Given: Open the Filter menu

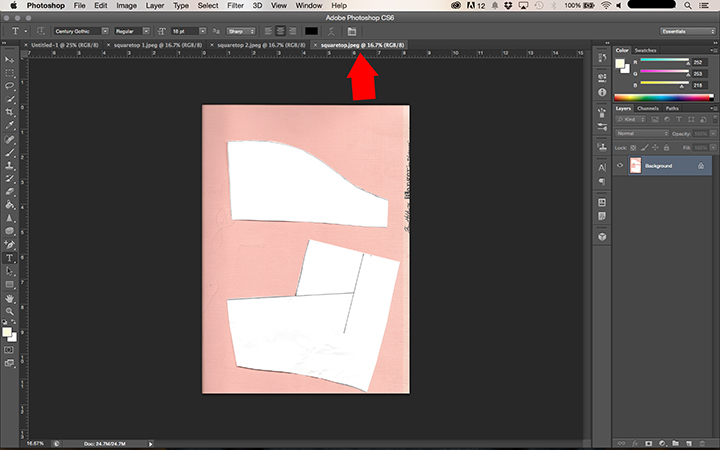Looking at the screenshot, I should tap(235, 6).
